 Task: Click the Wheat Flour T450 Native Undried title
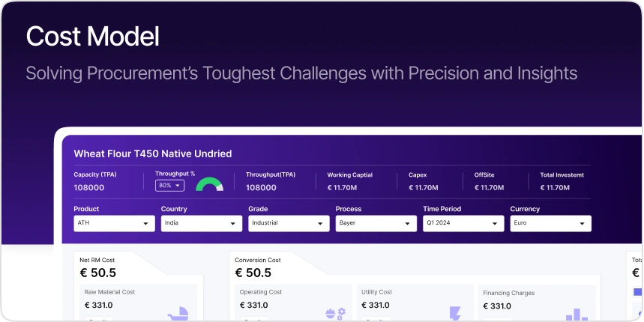[152, 154]
